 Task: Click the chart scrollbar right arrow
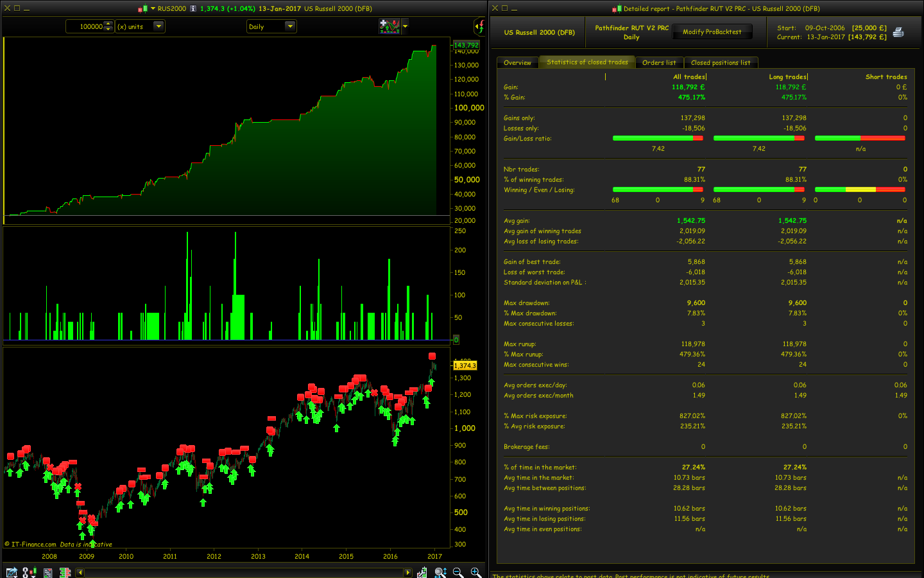[407, 572]
